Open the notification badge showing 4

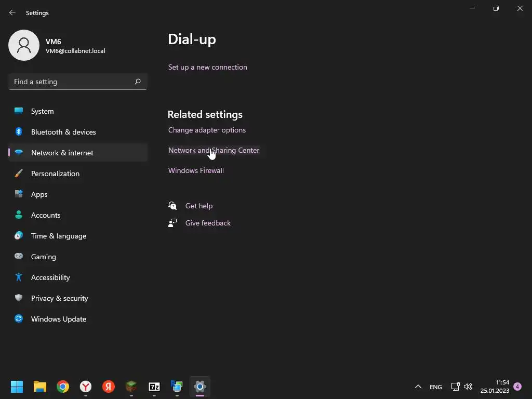pos(517,387)
